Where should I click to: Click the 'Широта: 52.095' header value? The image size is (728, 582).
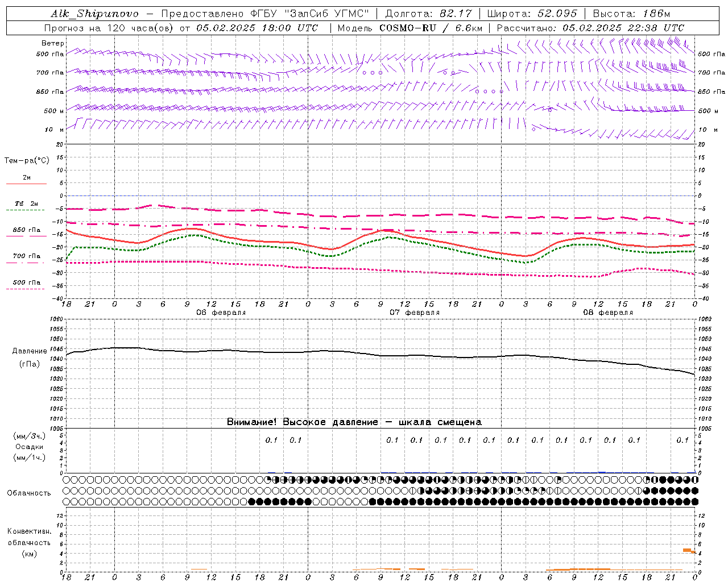click(532, 14)
